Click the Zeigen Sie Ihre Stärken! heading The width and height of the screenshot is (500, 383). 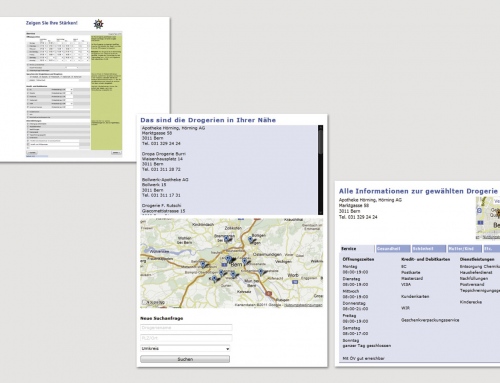pos(52,23)
